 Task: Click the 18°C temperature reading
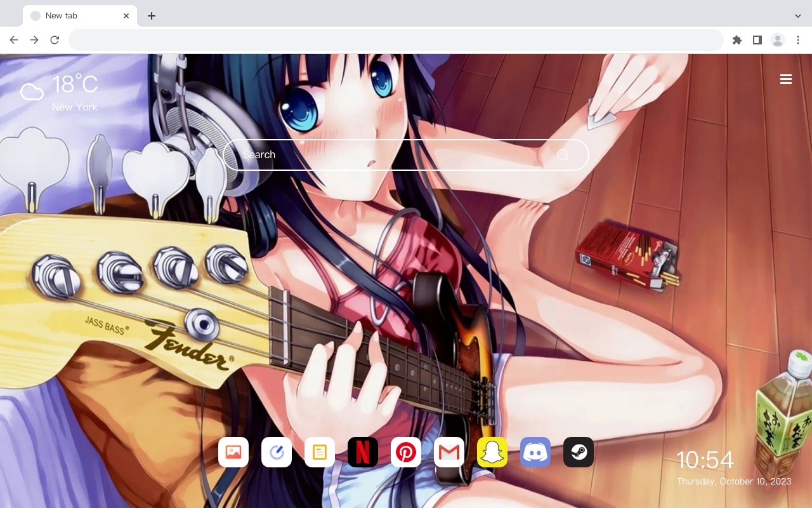coord(75,85)
